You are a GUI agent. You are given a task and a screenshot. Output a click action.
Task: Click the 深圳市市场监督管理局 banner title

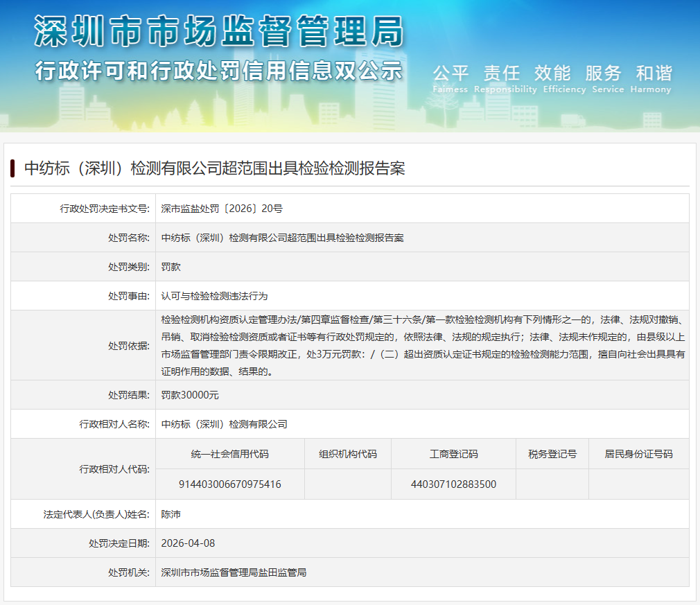tap(218, 30)
